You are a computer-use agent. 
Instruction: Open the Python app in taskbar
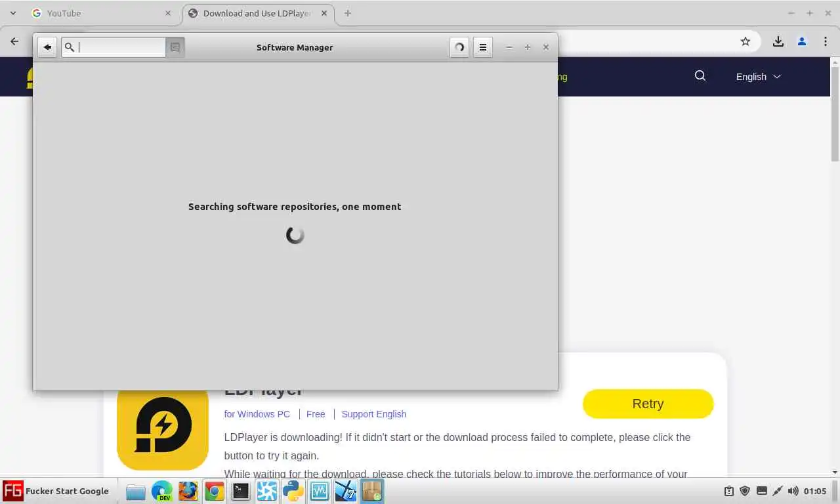(293, 491)
